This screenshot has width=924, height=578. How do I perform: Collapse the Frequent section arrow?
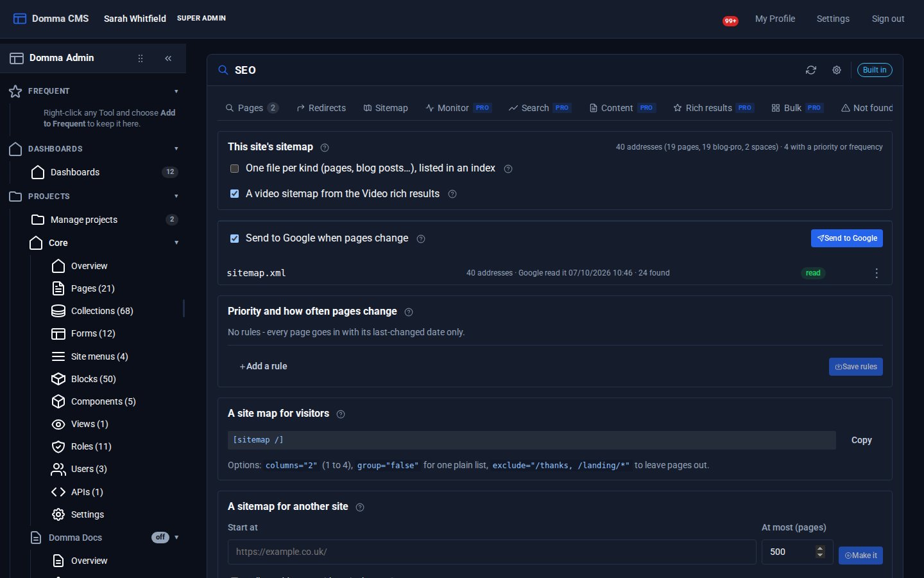(176, 91)
